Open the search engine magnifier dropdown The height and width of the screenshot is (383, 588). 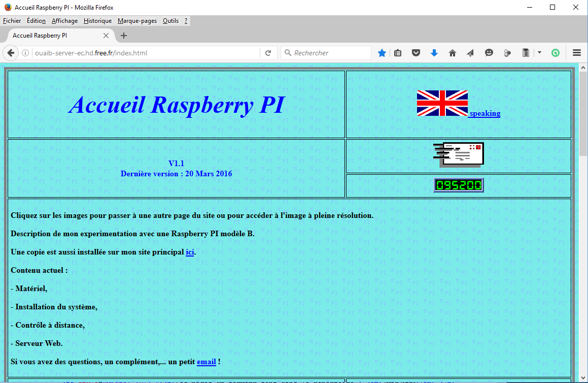coord(289,52)
